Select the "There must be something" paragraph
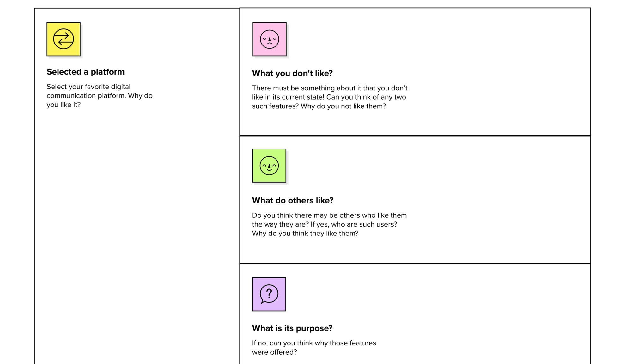 point(330,97)
